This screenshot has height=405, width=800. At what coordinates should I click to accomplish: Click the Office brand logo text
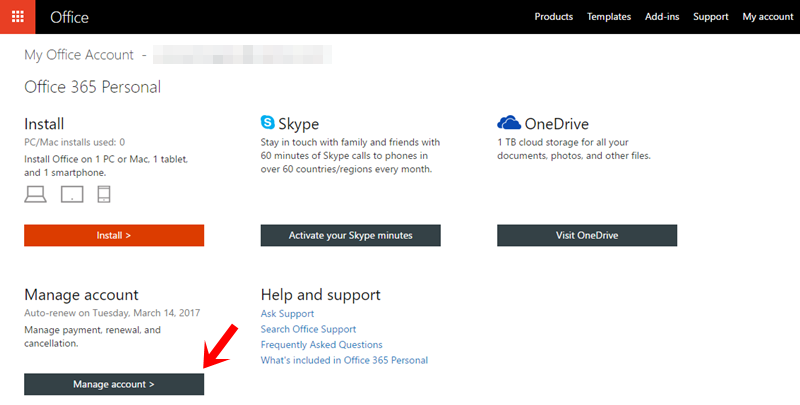coord(69,17)
